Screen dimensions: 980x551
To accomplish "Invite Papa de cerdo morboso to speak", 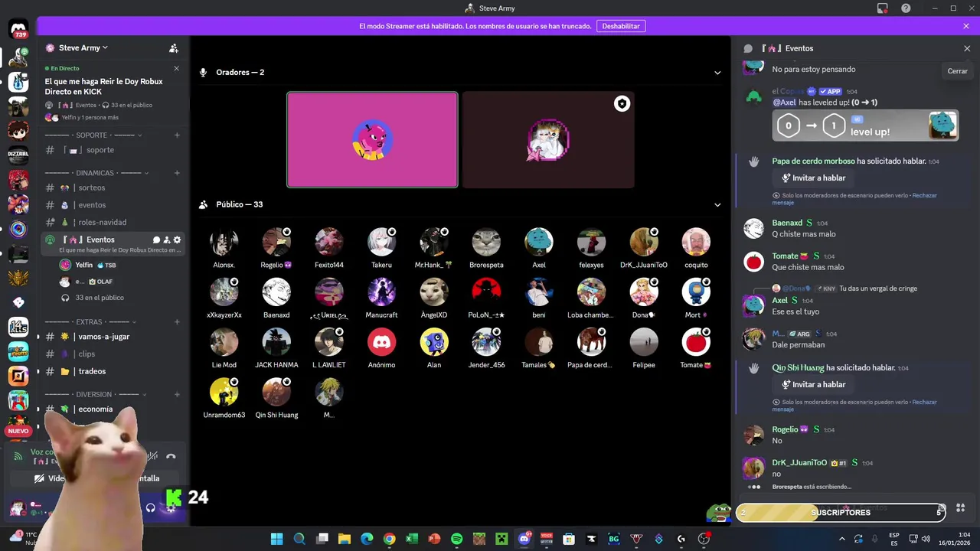I will [813, 178].
